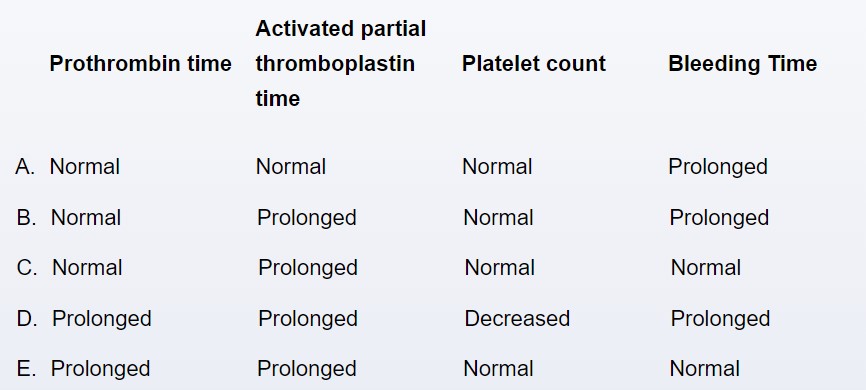Click row C Bleeding Time value Normal
This screenshot has width=866, height=390.
tap(705, 268)
